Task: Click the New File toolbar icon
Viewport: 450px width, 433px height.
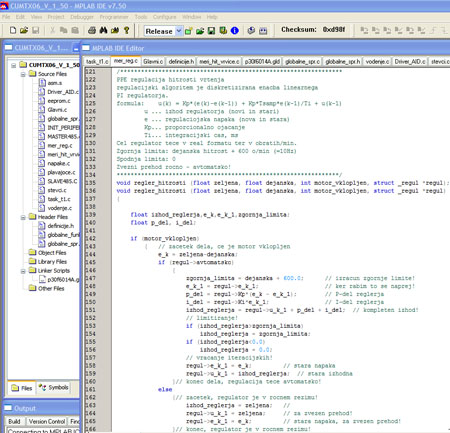Action: point(13,30)
